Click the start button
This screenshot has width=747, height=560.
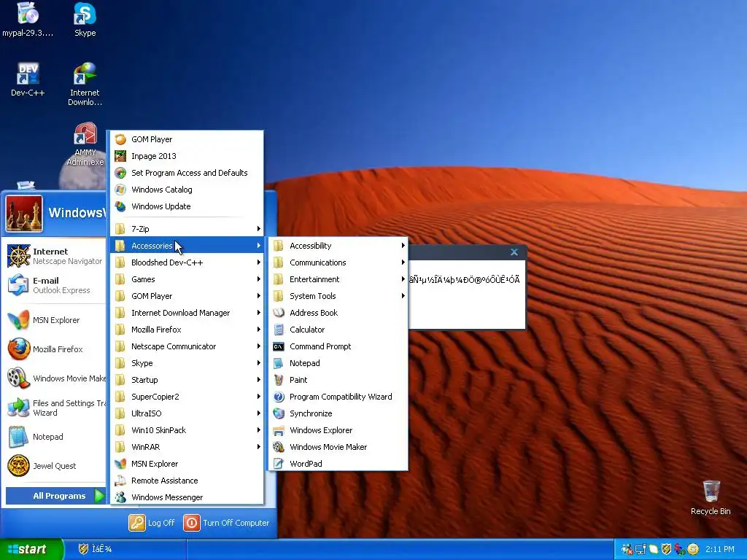tap(31, 549)
